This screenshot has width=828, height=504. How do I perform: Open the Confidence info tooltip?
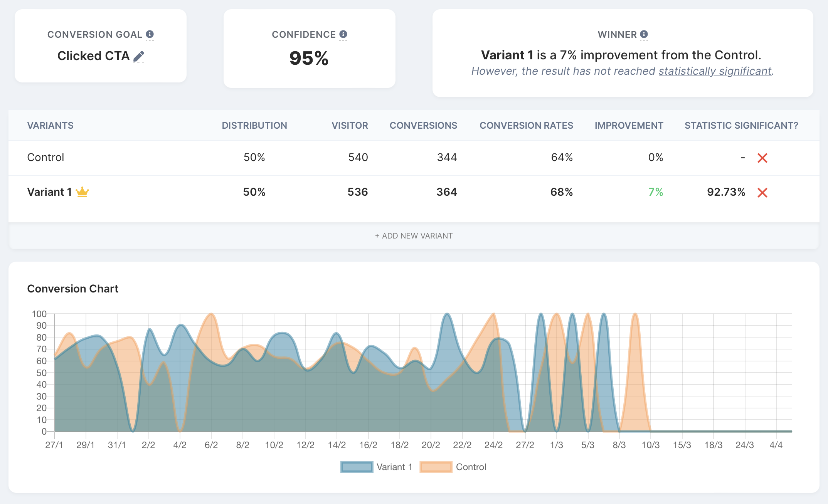tap(343, 34)
